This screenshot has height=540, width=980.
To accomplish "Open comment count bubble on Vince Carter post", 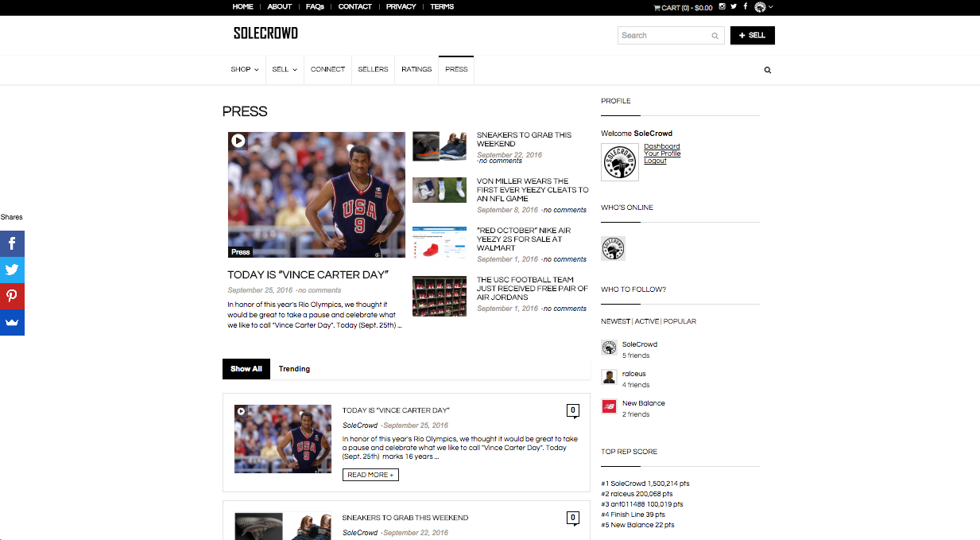I will pos(572,411).
